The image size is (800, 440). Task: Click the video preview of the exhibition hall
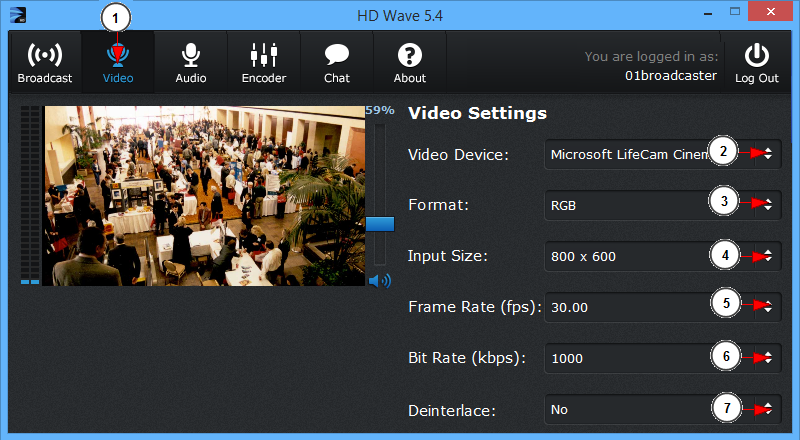[x=204, y=195]
